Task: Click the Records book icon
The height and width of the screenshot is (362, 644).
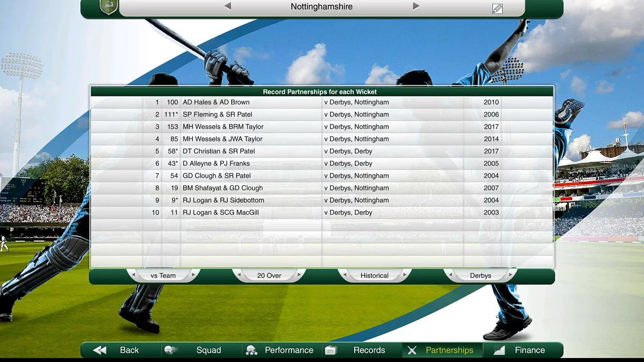Action: point(331,350)
